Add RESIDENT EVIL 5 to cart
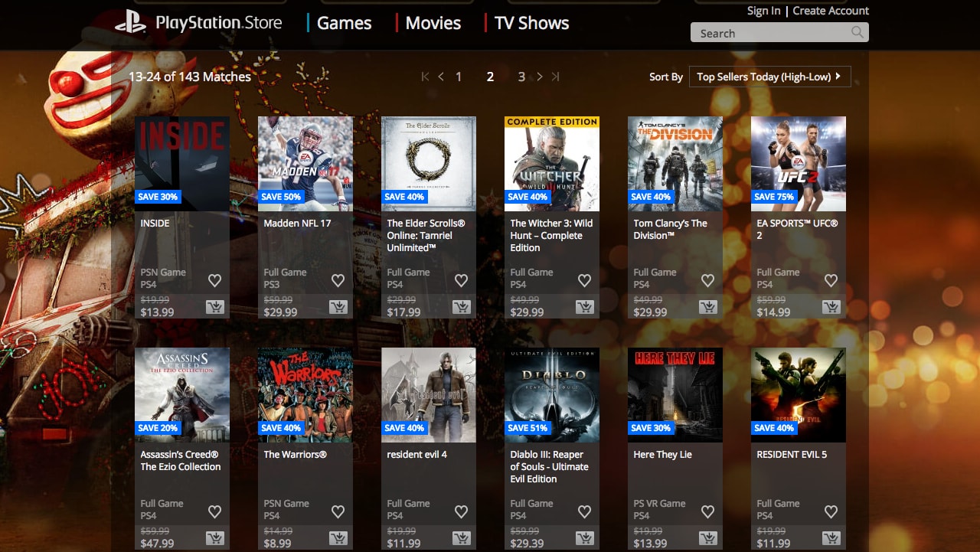The image size is (980, 552). tap(831, 538)
